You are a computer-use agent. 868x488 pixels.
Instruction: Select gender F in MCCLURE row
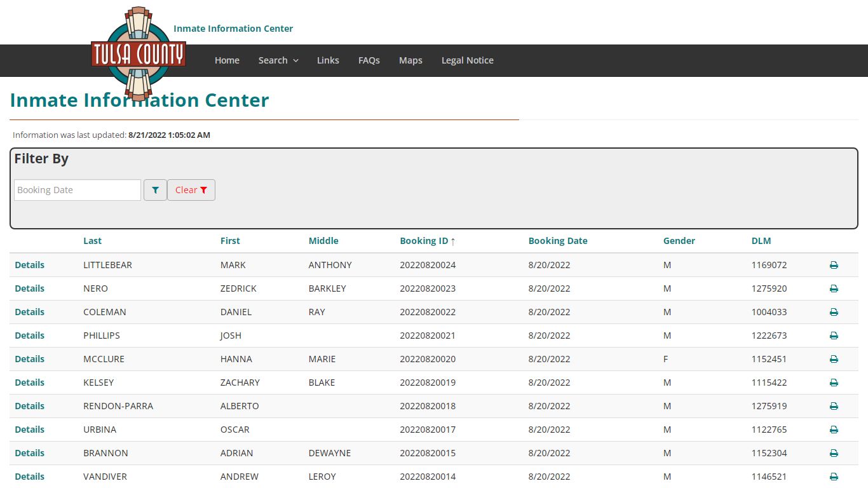pos(666,359)
